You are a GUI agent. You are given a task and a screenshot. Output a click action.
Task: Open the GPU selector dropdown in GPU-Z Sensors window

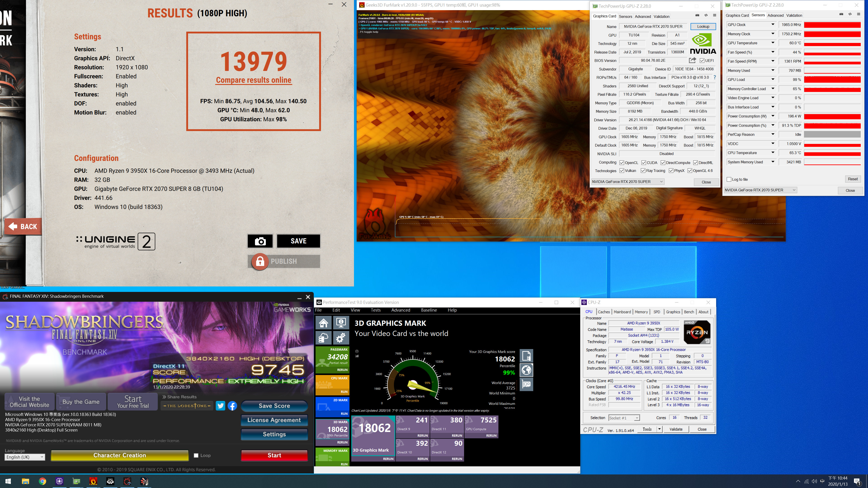click(760, 190)
